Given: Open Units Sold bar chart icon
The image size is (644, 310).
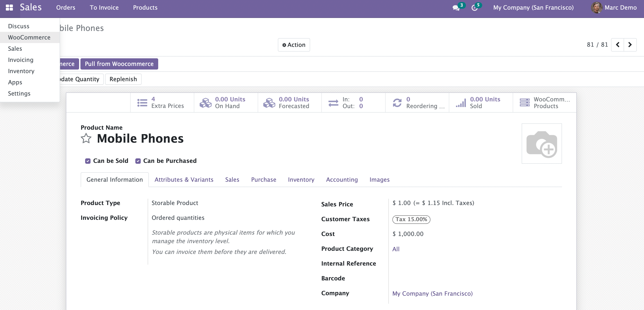Looking at the screenshot, I should [461, 103].
